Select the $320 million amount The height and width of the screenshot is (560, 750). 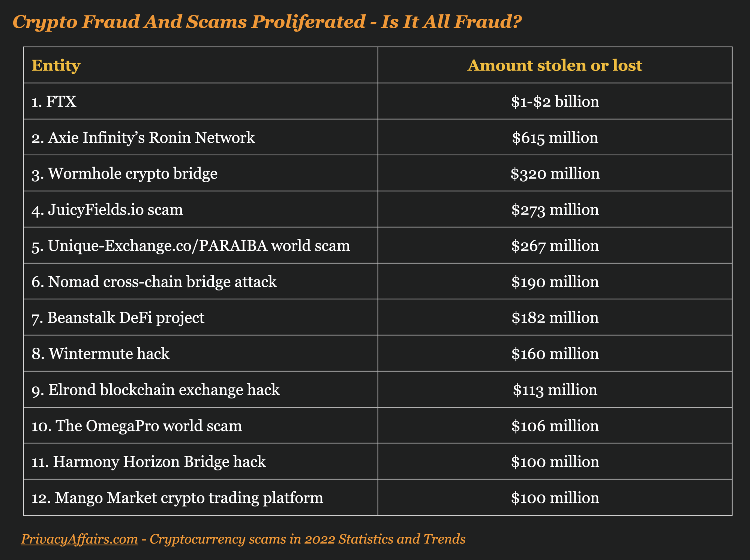(x=555, y=174)
